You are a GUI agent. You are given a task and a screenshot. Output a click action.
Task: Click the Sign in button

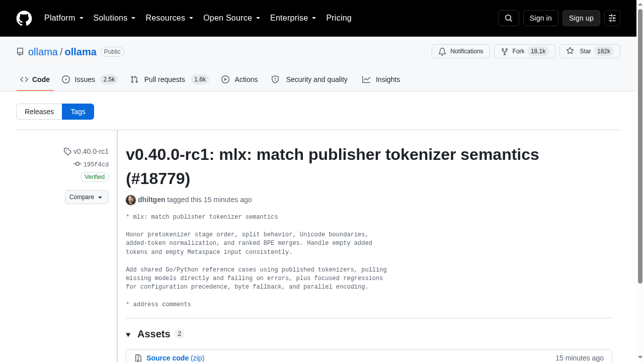click(541, 18)
